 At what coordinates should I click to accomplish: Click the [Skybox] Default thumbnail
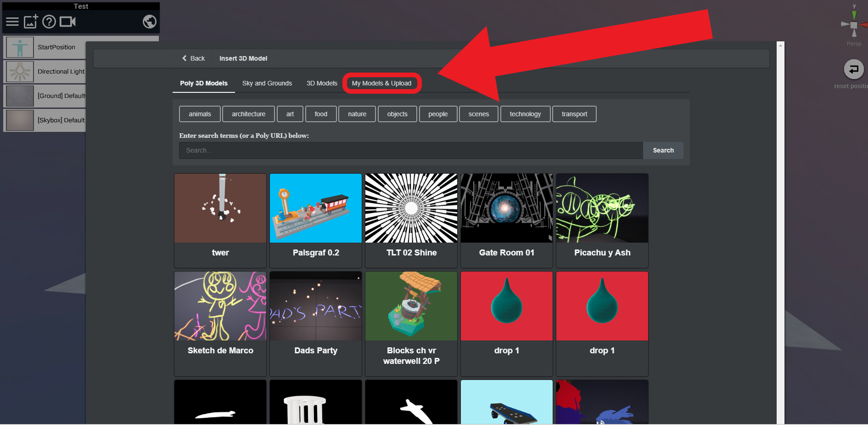(20, 120)
